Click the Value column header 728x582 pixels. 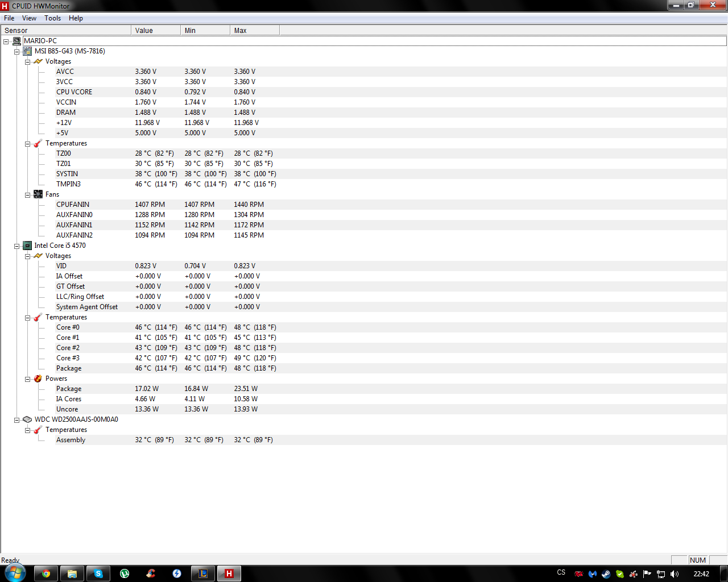(x=156, y=30)
